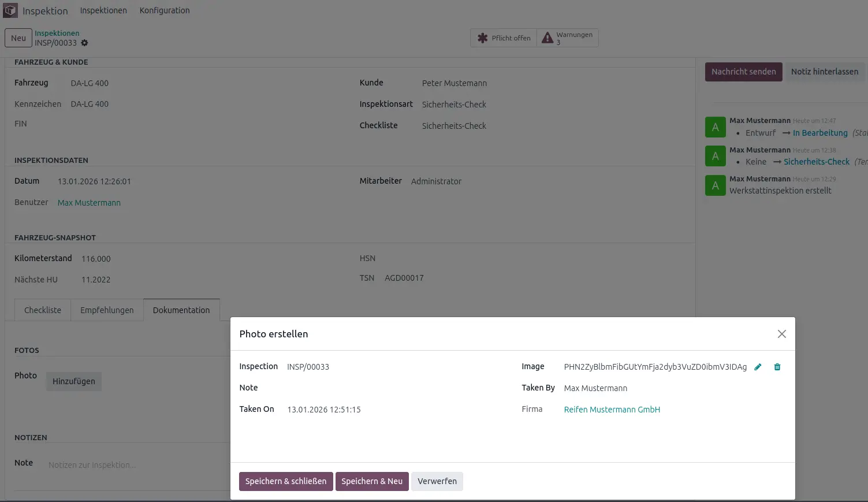Discard the photo with Verwerfen
The image size is (868, 502).
coord(437,481)
